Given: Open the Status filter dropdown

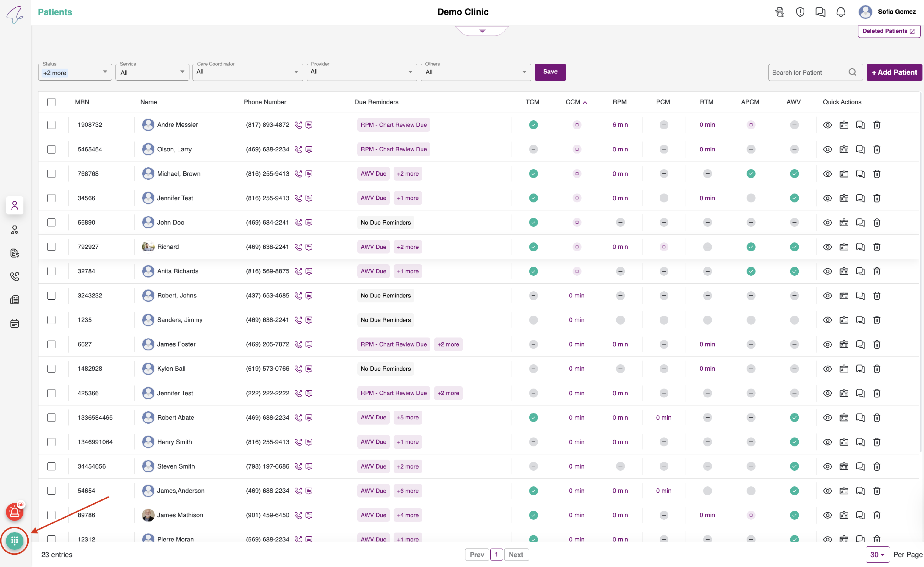Looking at the screenshot, I should pyautogui.click(x=75, y=72).
